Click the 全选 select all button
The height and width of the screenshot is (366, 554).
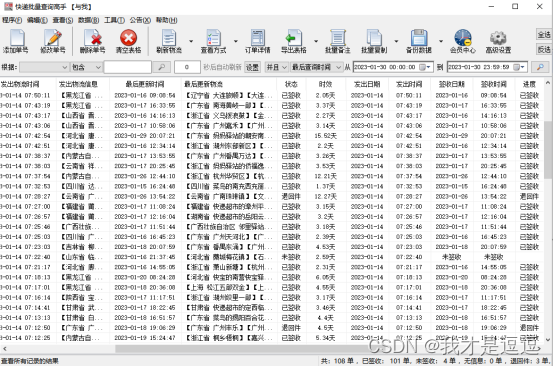click(x=544, y=34)
